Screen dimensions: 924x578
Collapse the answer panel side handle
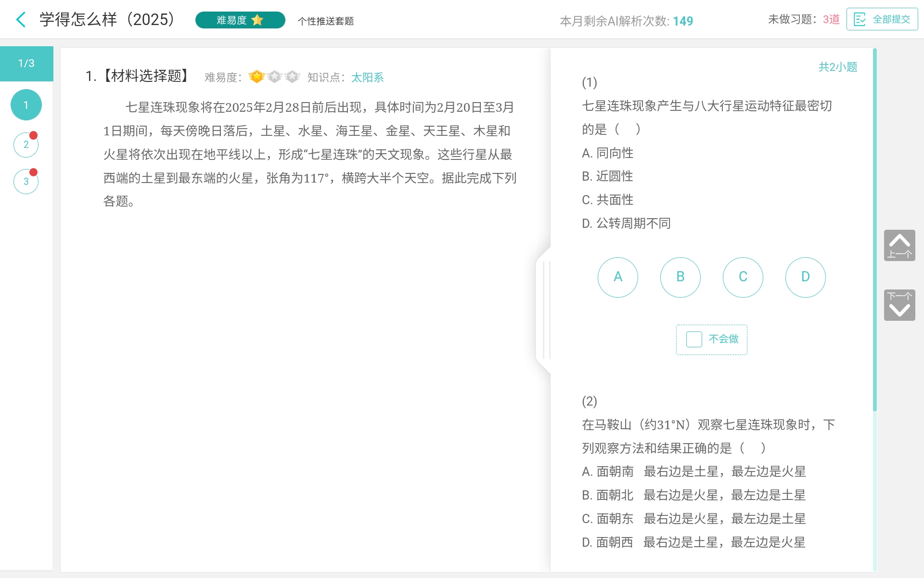pyautogui.click(x=544, y=310)
